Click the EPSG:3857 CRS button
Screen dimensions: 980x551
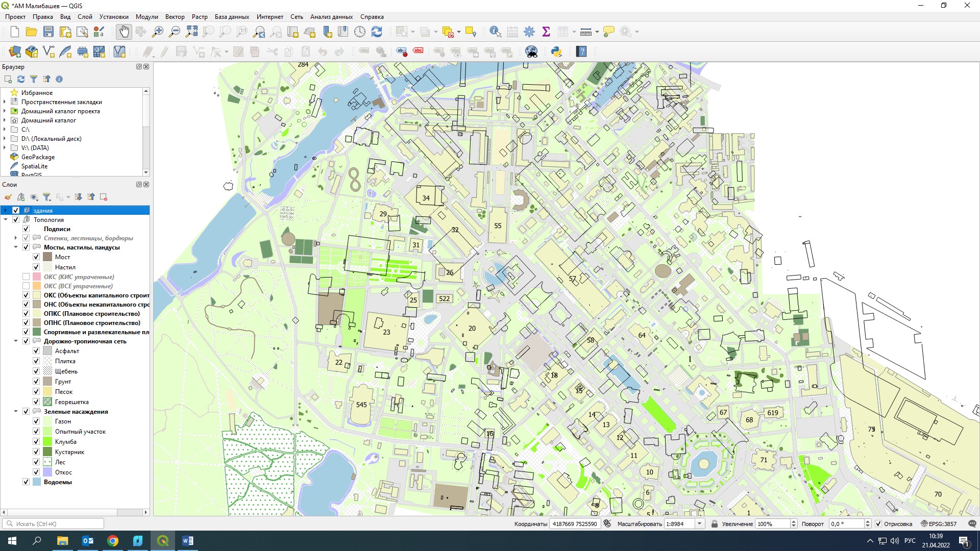(x=939, y=523)
